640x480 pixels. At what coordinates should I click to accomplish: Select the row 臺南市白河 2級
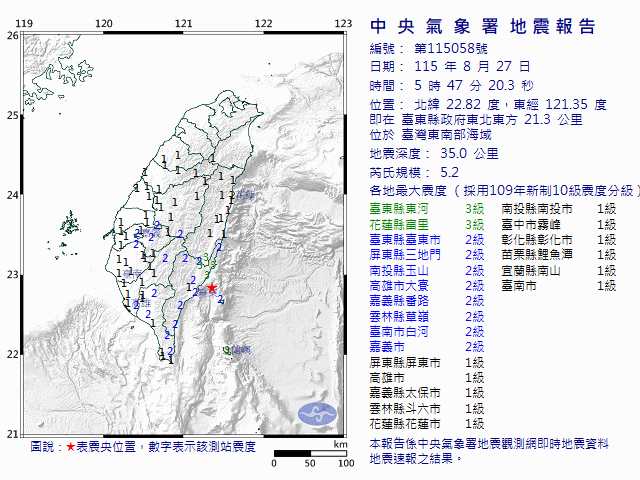427,331
